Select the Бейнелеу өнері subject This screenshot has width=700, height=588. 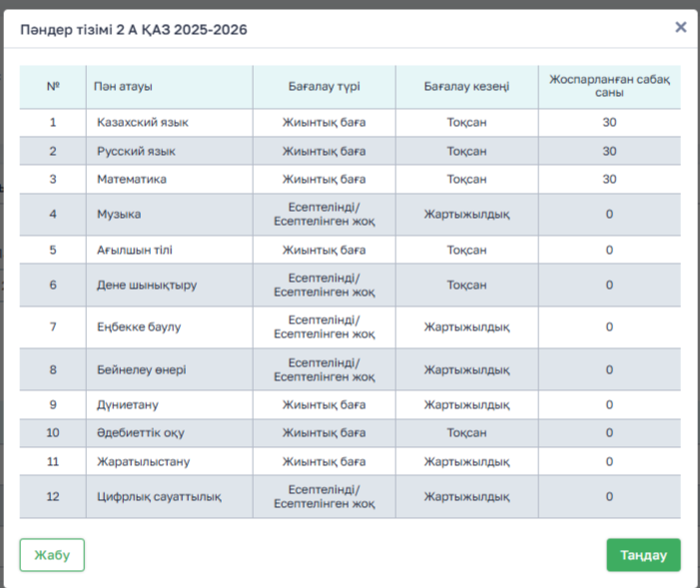point(142,369)
